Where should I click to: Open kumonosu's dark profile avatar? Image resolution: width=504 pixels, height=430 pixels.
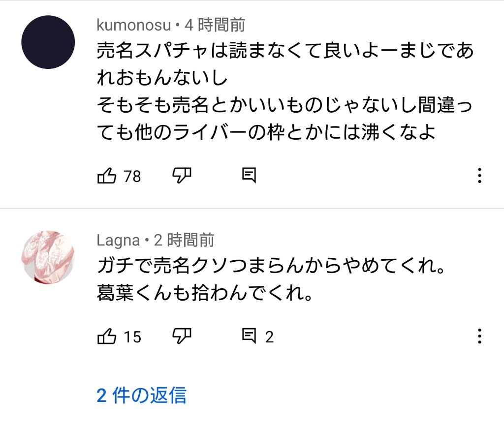pos(48,42)
